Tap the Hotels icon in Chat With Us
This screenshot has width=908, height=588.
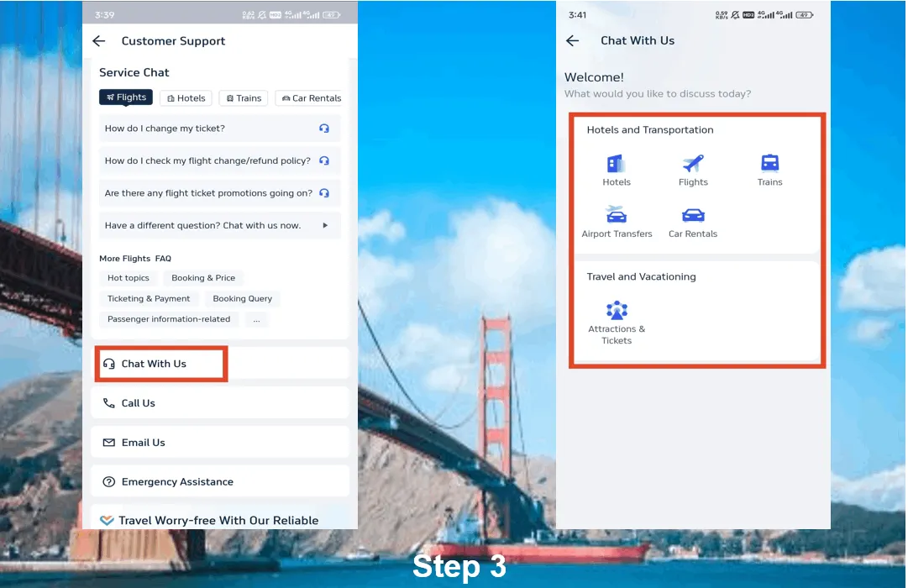pos(616,164)
